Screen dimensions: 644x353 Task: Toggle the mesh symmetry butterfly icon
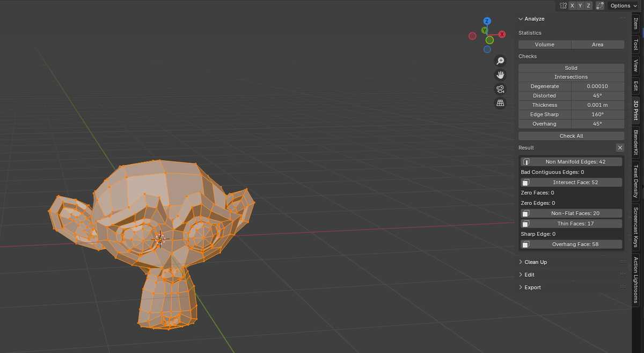click(563, 5)
